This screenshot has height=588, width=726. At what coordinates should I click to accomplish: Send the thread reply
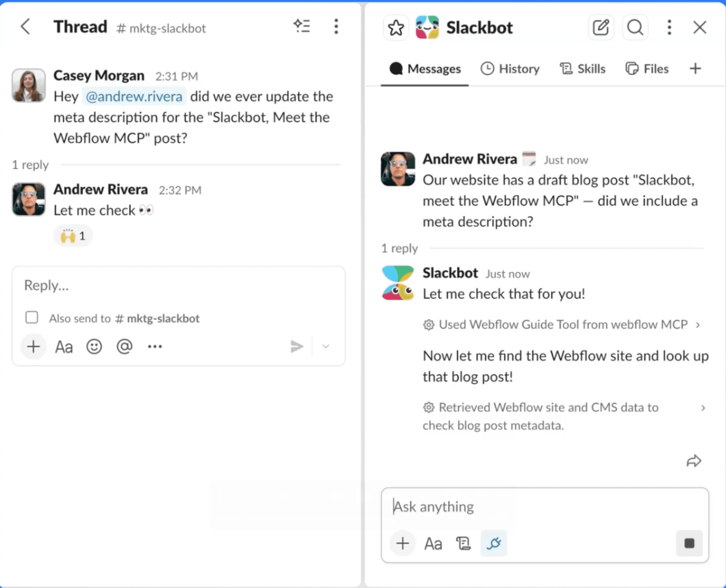[x=297, y=346]
